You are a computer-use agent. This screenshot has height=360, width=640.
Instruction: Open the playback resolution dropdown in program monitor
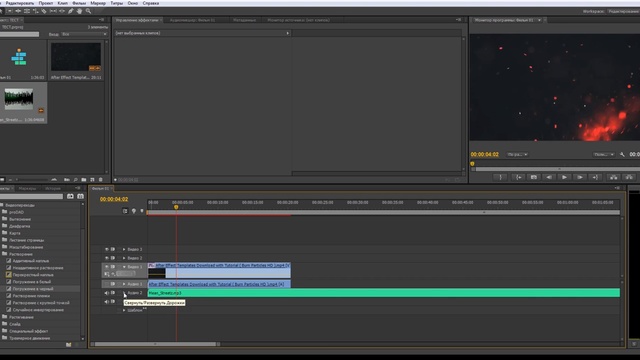604,154
